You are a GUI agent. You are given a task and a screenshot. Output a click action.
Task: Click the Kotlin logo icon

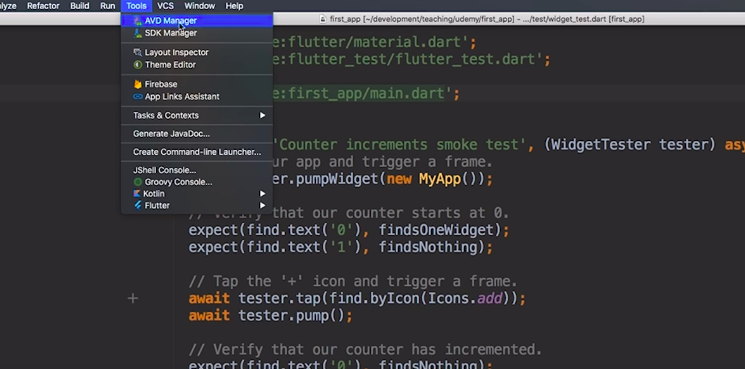click(x=137, y=194)
